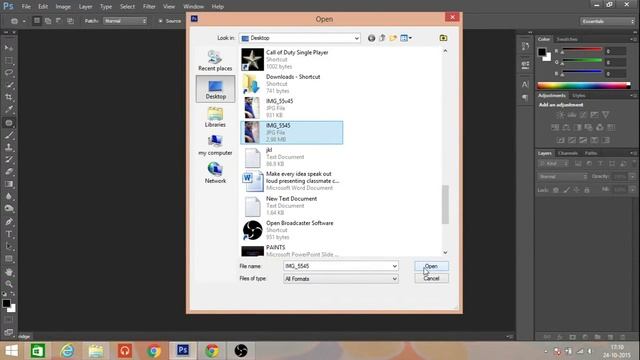Select the Move tool
Viewport: 640px width, 360px height.
tap(9, 48)
